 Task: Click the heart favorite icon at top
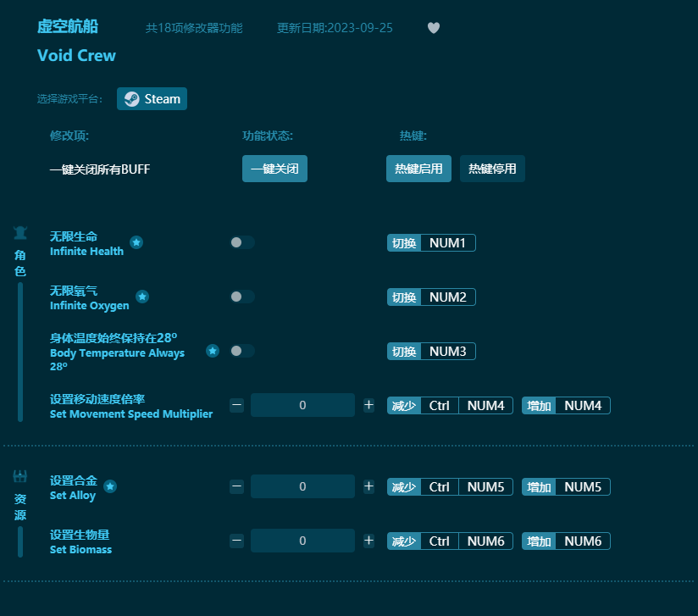click(433, 28)
